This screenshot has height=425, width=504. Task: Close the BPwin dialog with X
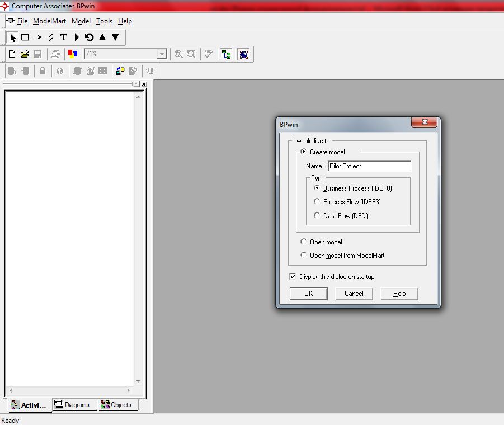coord(424,122)
